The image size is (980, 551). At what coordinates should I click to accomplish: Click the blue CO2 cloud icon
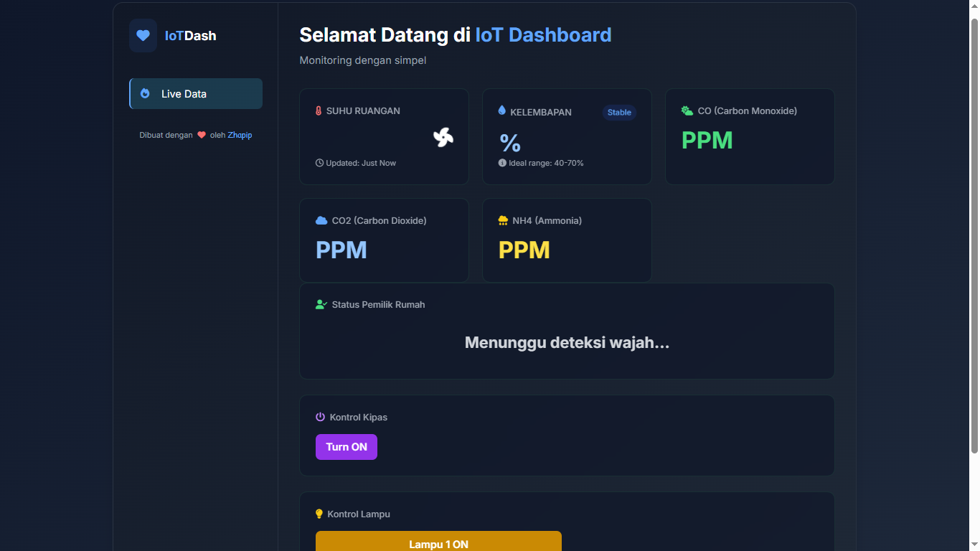pos(321,220)
